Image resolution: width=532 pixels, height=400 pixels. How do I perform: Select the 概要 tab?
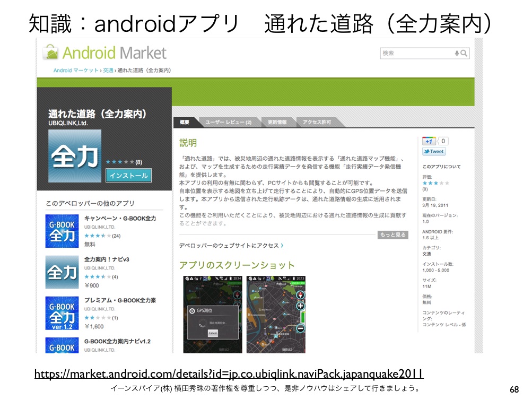pos(185,122)
